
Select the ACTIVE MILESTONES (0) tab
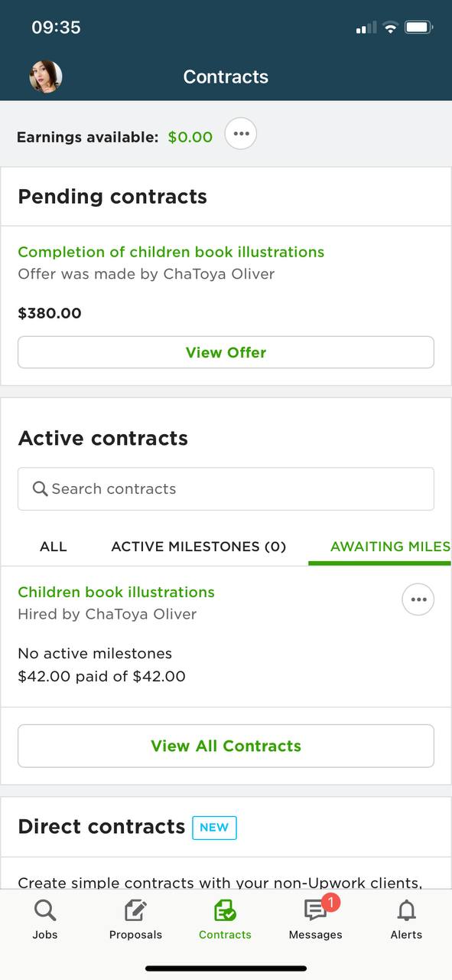[x=199, y=547]
